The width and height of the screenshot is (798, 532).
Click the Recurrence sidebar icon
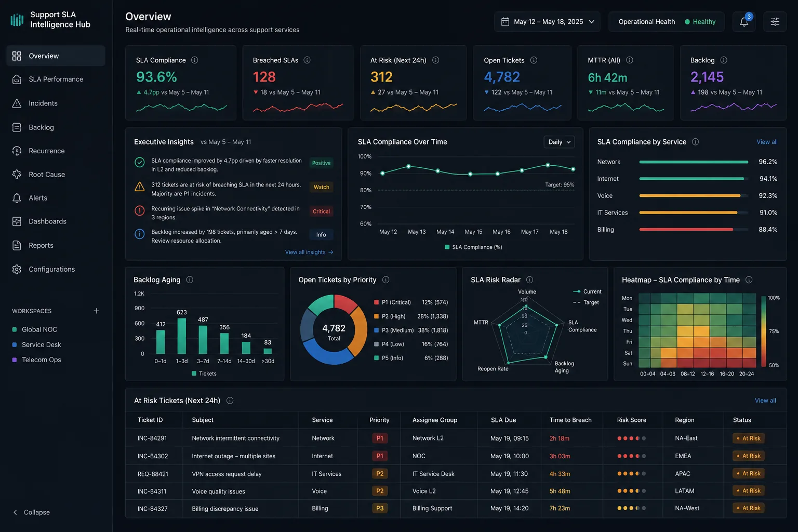tap(17, 151)
